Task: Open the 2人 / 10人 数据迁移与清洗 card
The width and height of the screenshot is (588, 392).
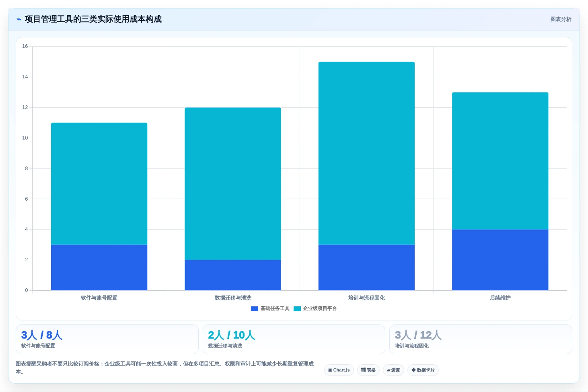Action: point(294,339)
